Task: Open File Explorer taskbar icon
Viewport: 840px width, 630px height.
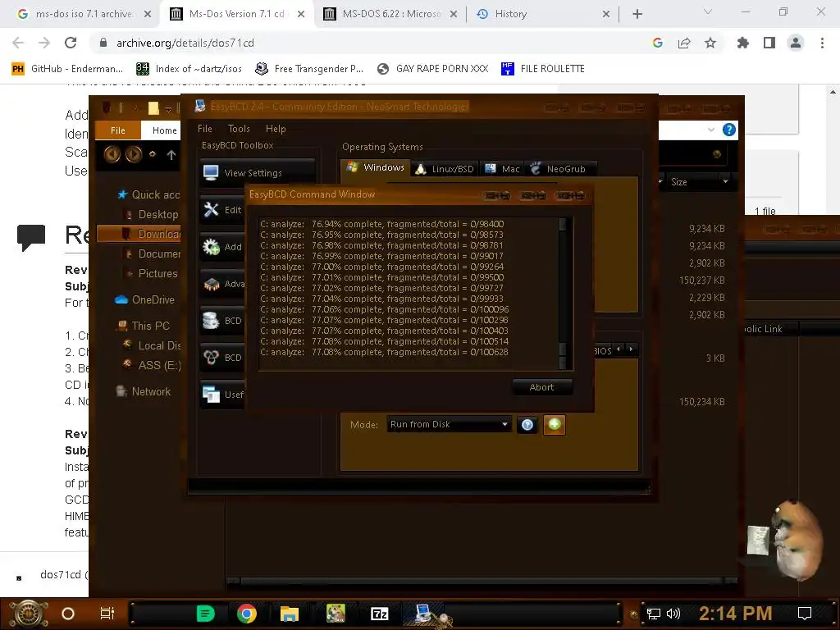Action: [290, 614]
